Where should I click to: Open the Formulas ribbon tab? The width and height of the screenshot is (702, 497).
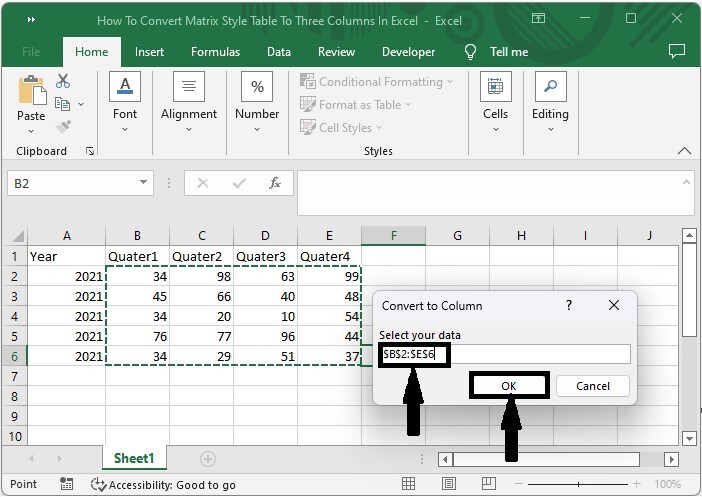215,52
